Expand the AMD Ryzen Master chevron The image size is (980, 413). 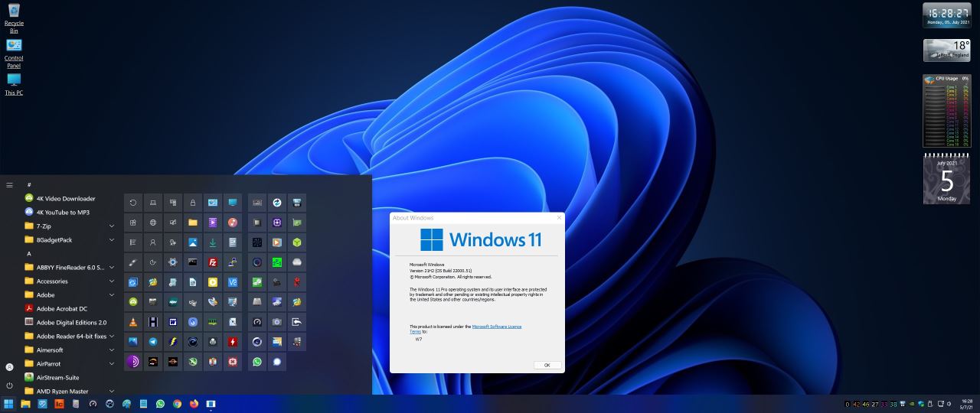coord(112,391)
